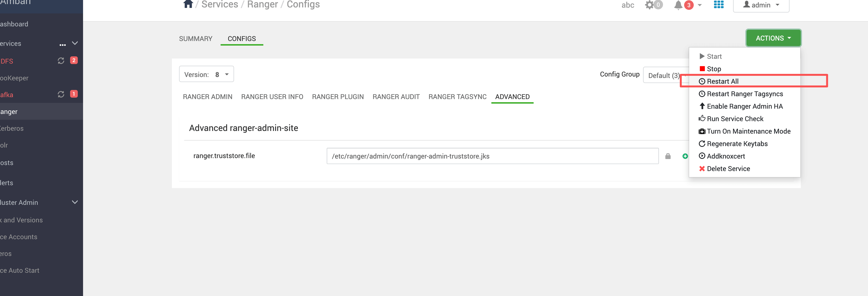Click green plus override icon

[x=685, y=156]
